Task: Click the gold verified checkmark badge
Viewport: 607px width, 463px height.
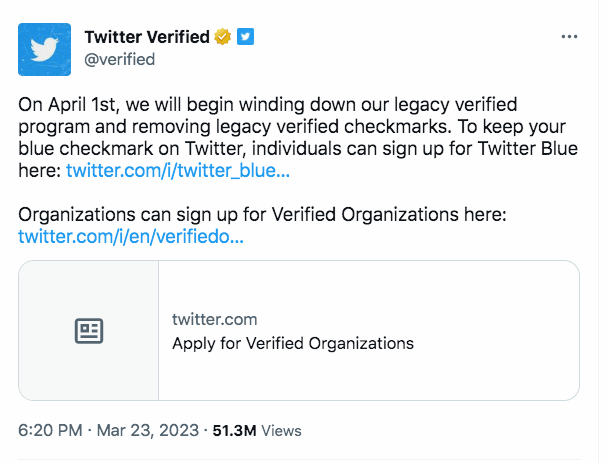Action: pyautogui.click(x=223, y=37)
